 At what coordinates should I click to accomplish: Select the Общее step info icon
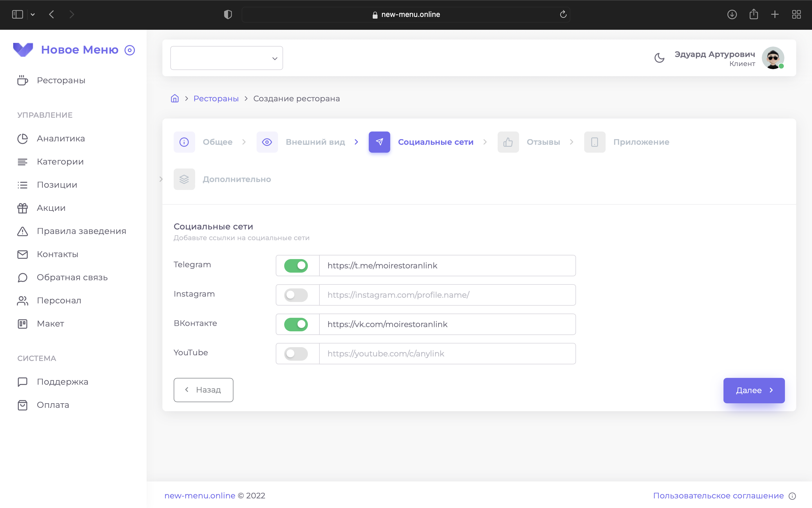(184, 142)
